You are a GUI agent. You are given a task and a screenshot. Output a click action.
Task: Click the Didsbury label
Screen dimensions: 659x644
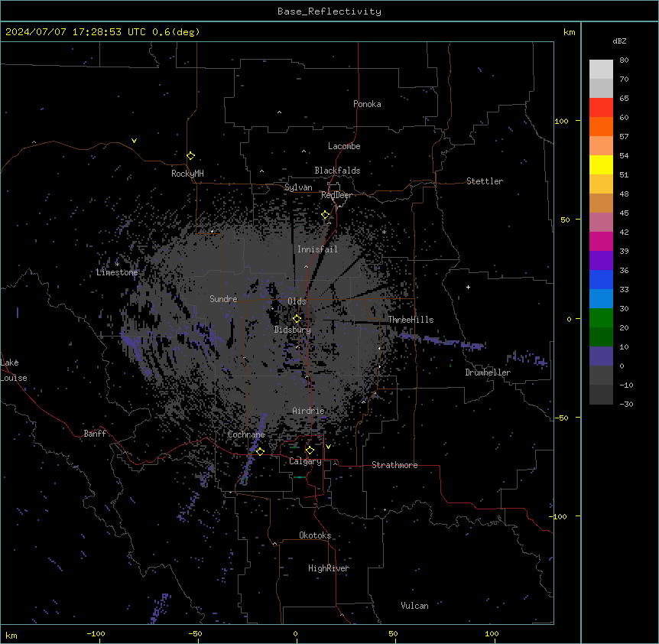293,330
